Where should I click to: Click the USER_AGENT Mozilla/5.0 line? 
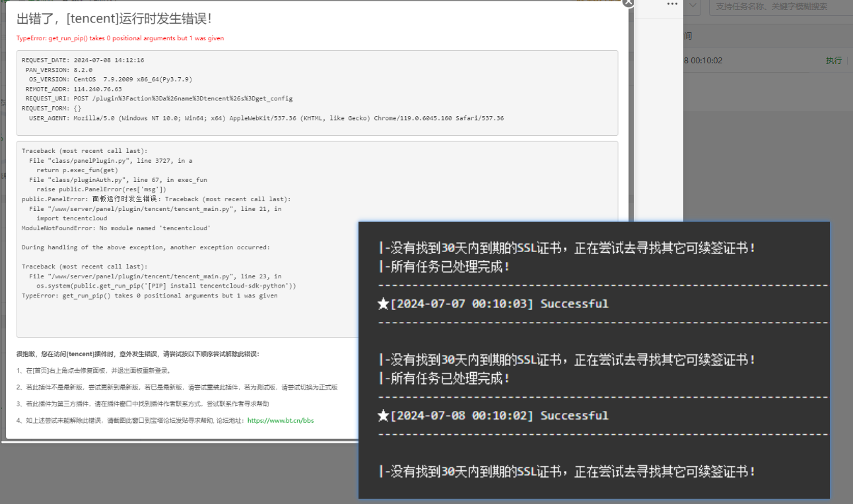266,118
